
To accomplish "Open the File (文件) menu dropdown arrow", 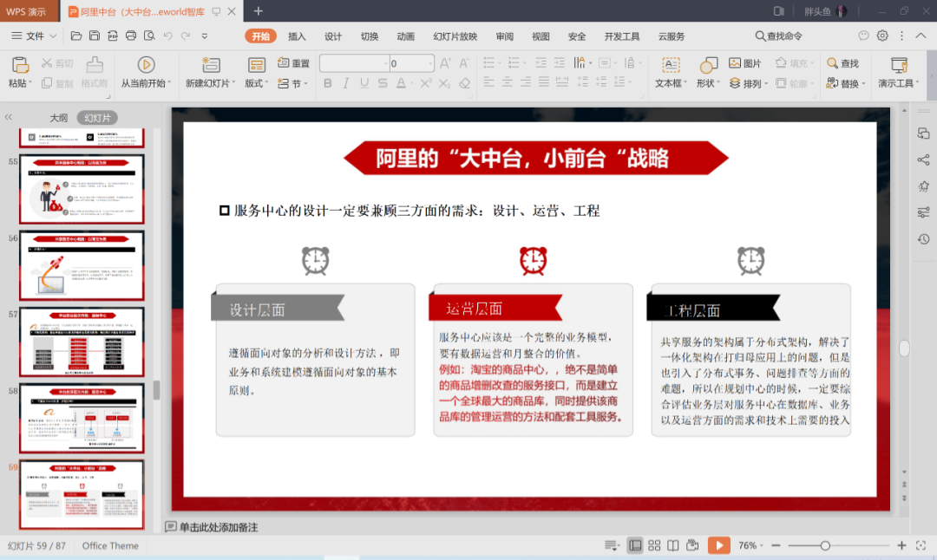I will (53, 36).
